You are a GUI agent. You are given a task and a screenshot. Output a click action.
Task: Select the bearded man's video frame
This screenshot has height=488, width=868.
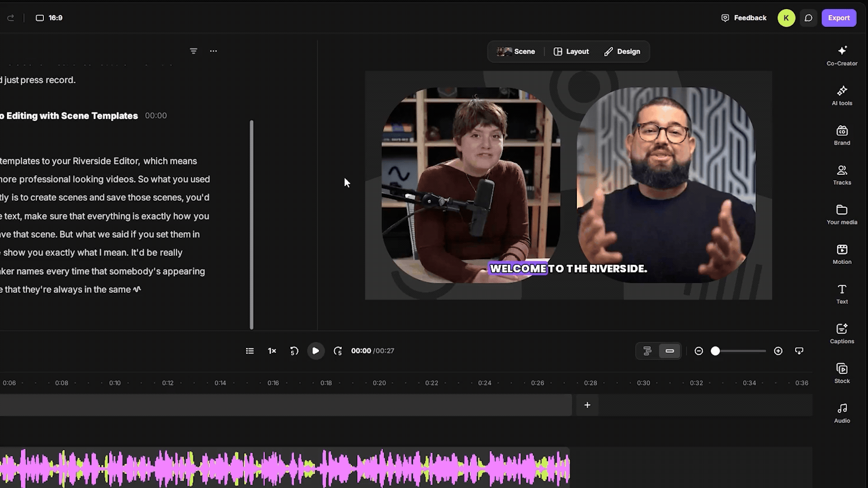(666, 185)
